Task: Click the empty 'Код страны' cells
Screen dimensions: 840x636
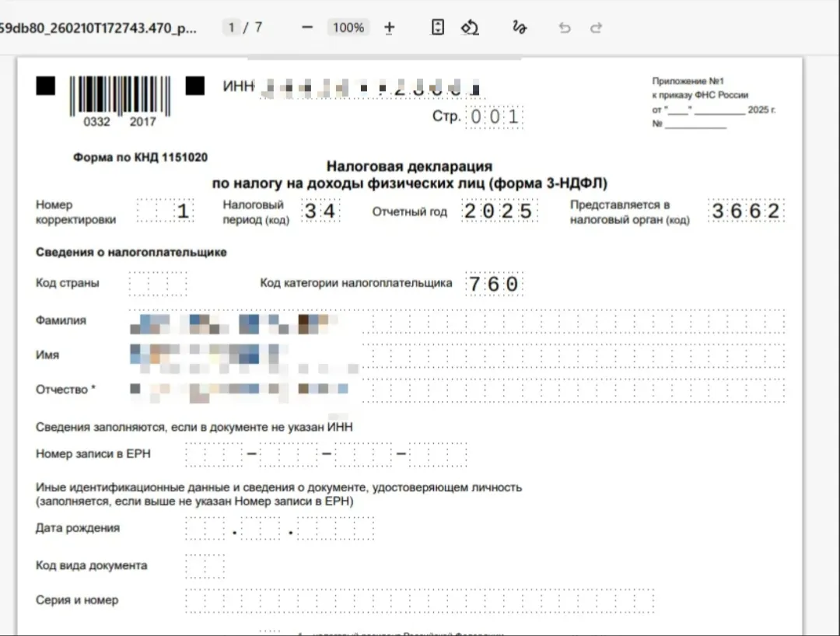Action: coord(158,284)
